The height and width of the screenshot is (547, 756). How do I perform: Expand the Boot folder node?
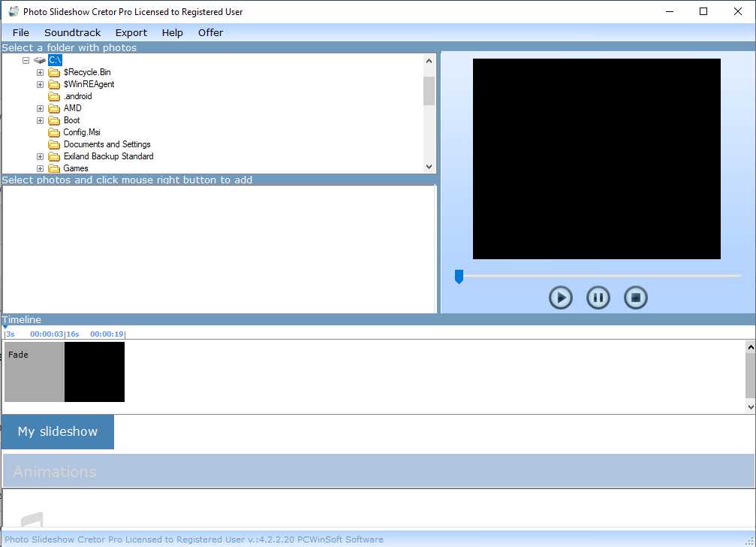coord(40,120)
